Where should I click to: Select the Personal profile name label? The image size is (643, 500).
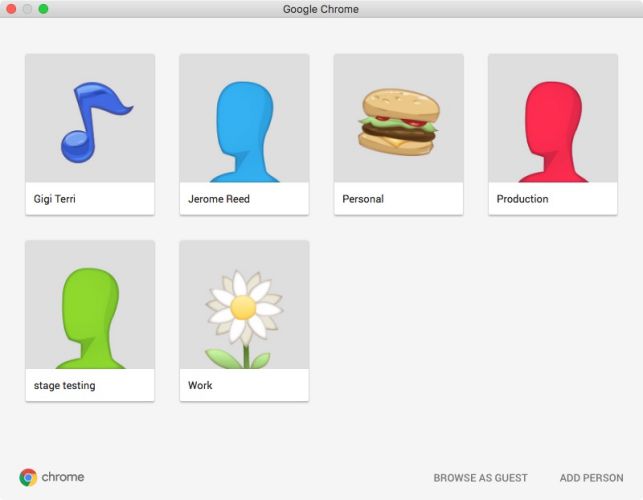pyautogui.click(x=363, y=199)
